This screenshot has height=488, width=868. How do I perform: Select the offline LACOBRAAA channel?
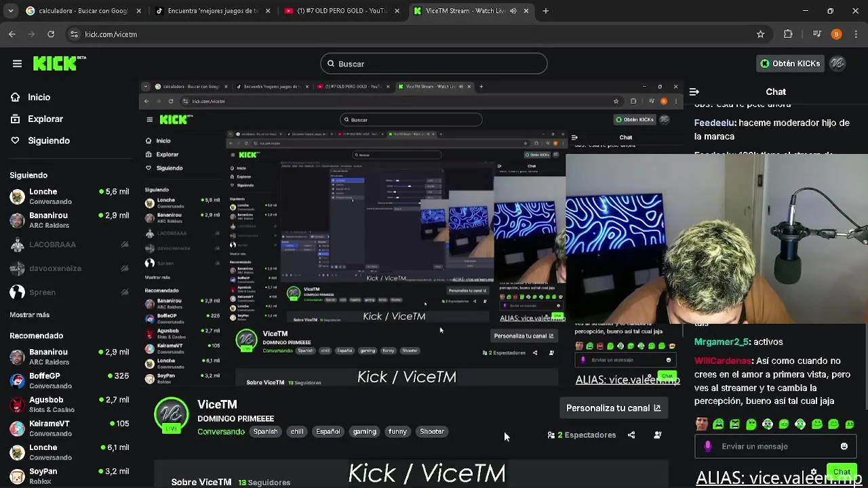69,244
